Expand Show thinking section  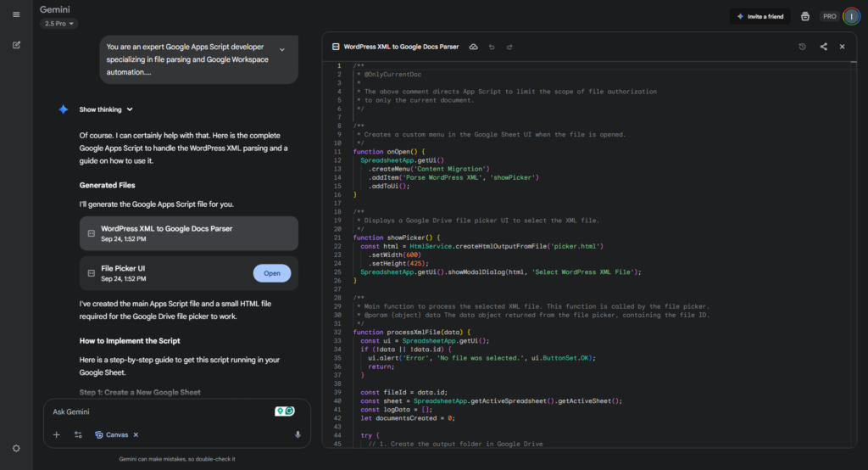tap(106, 109)
